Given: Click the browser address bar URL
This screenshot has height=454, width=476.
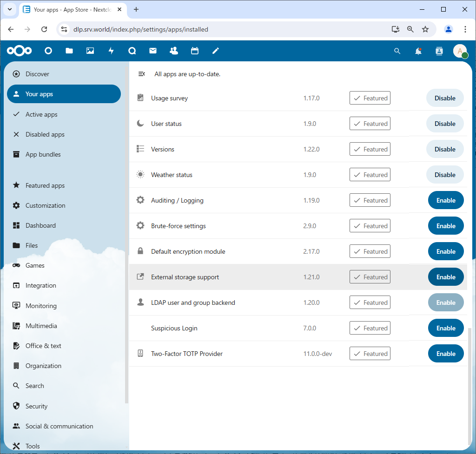Looking at the screenshot, I should (141, 29).
